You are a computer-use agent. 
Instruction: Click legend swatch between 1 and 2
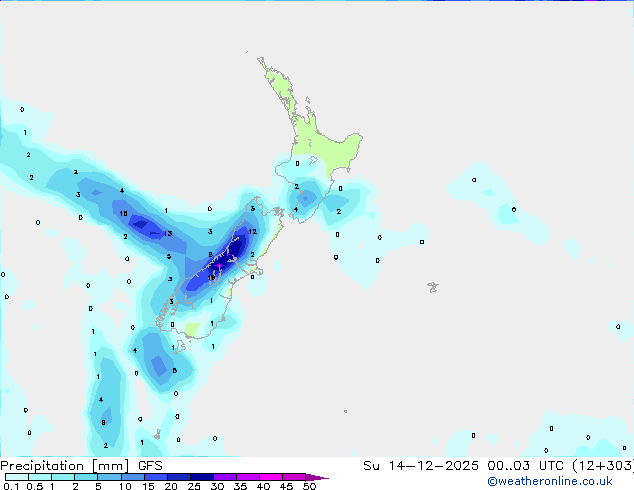63,477
